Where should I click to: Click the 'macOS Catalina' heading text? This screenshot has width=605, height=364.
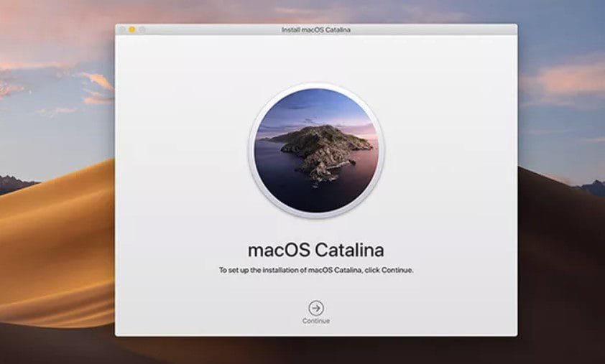(316, 251)
